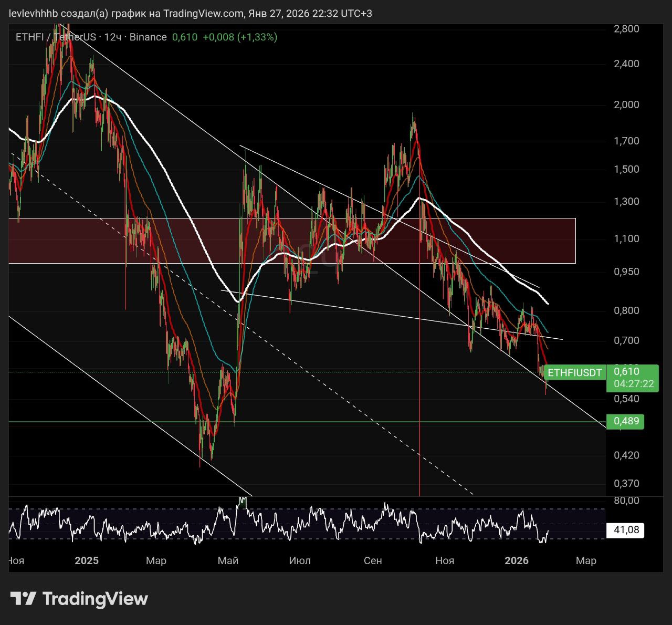The image size is (672, 625).
Task: Click the TradingView wordmark text
Action: (95, 599)
